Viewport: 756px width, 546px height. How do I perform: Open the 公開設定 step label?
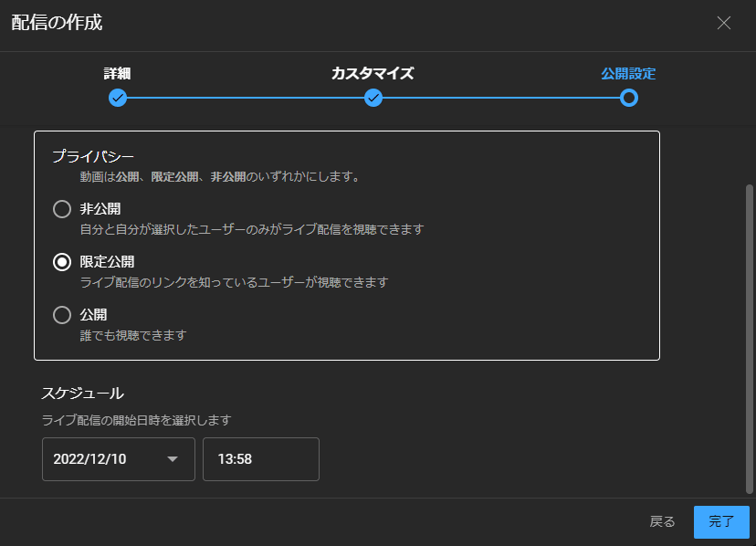[x=628, y=73]
